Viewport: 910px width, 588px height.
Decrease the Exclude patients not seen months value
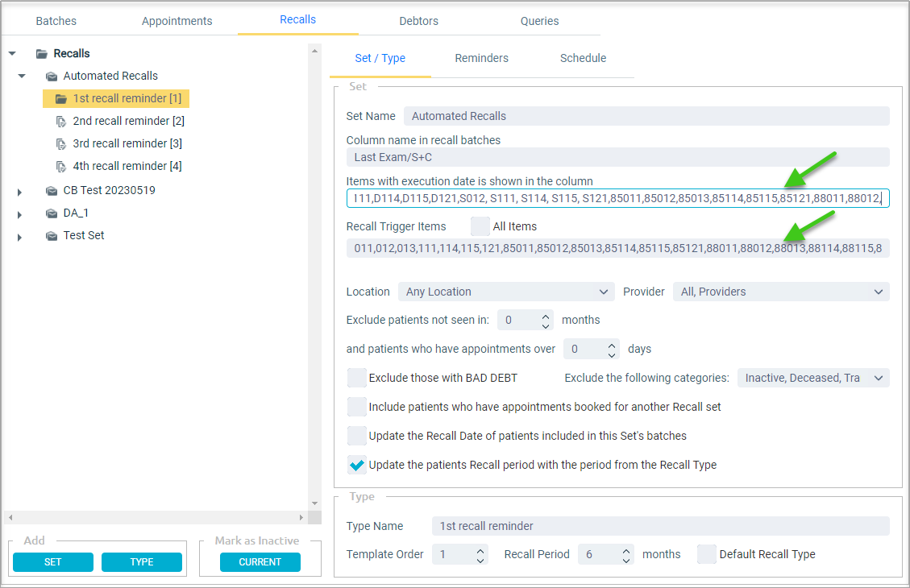point(546,325)
